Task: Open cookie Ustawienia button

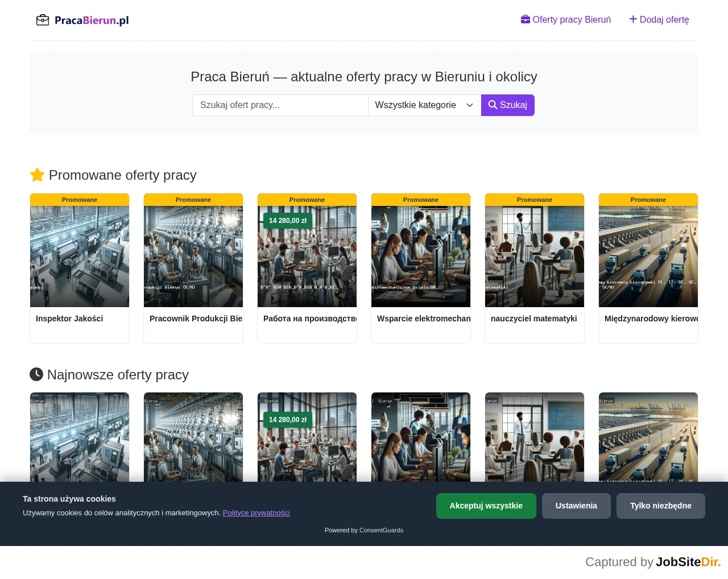Action: [576, 506]
